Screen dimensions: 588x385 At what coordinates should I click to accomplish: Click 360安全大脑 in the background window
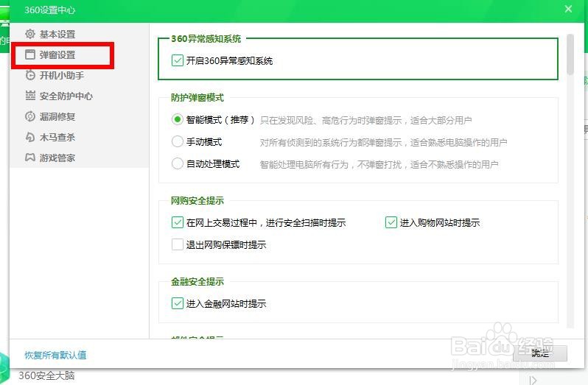point(46,375)
